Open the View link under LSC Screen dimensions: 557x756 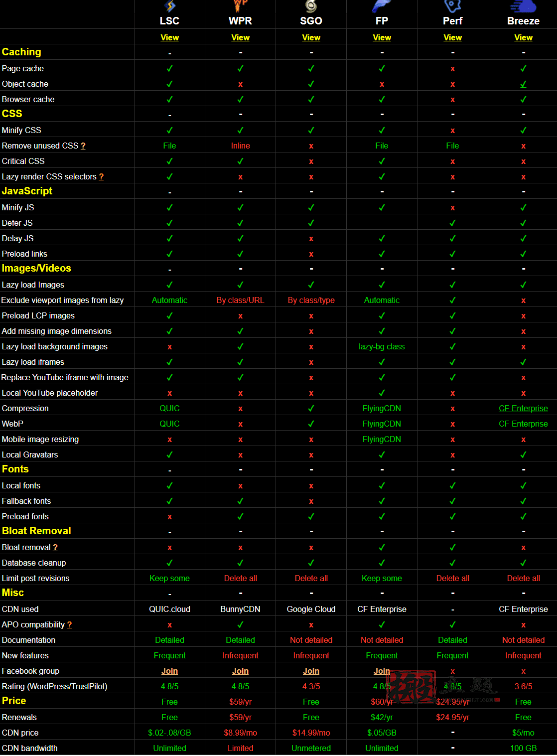point(170,37)
